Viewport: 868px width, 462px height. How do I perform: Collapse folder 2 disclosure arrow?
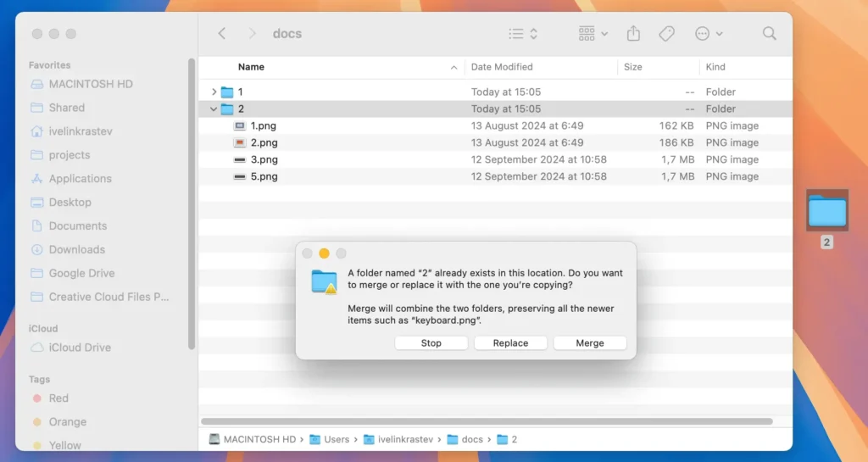coord(213,109)
